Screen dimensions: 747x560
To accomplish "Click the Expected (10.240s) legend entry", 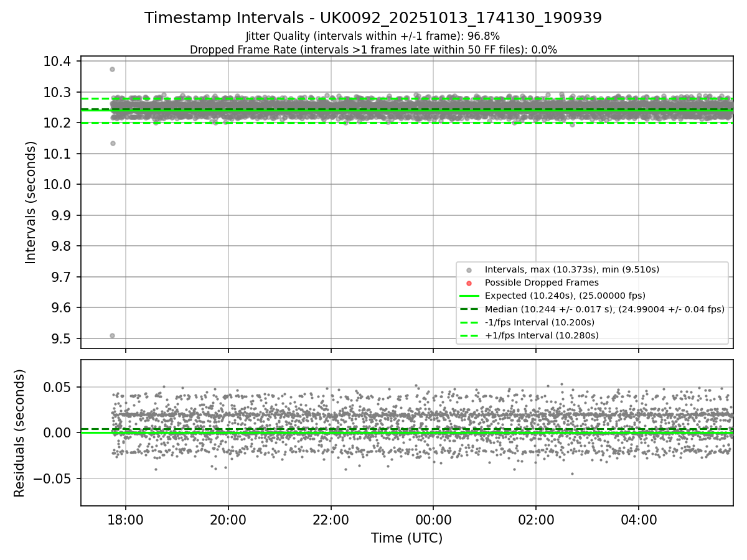I will point(565,296).
